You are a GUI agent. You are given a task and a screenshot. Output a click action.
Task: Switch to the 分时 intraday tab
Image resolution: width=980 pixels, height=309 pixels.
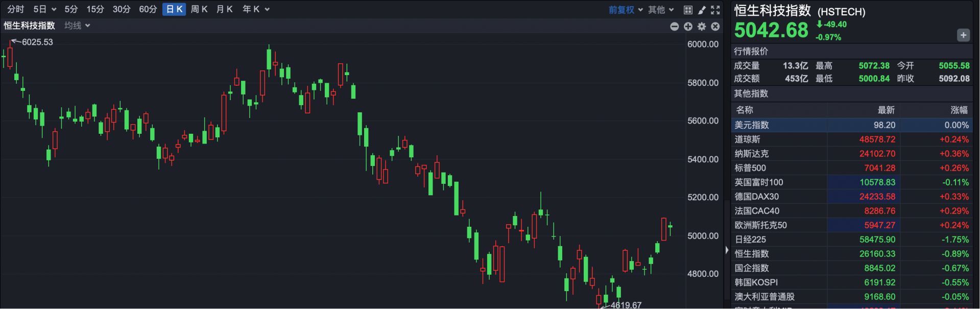coord(16,9)
